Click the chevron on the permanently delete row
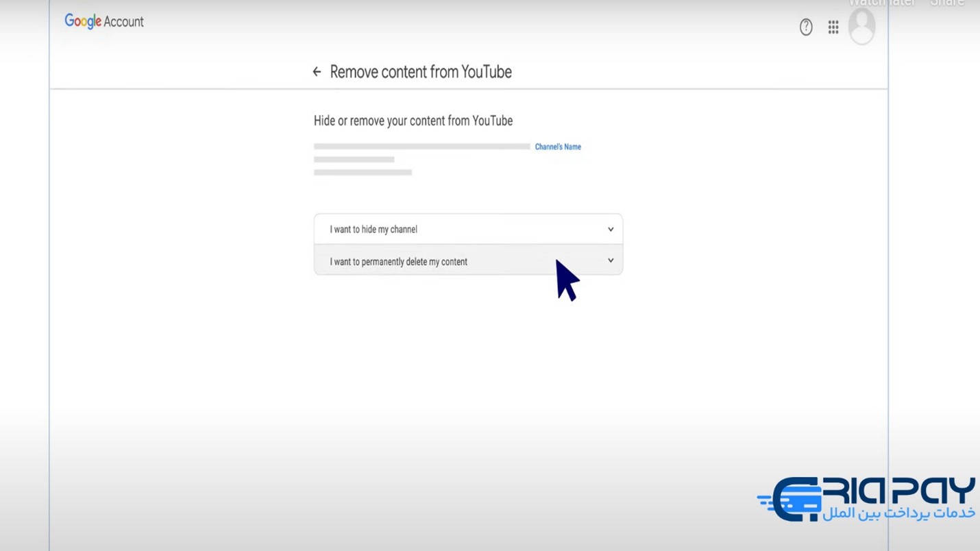The height and width of the screenshot is (551, 980). tap(611, 260)
